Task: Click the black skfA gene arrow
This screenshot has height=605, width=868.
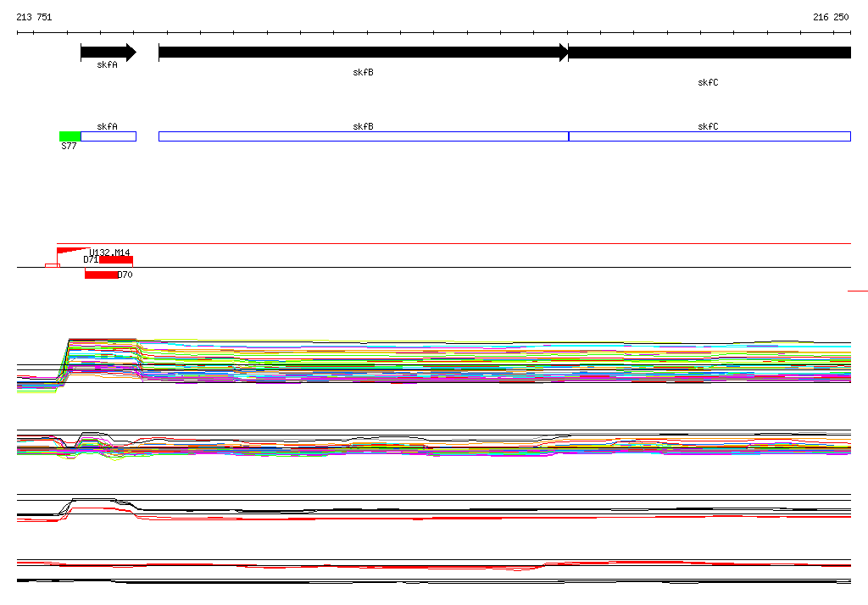Action: pos(108,53)
